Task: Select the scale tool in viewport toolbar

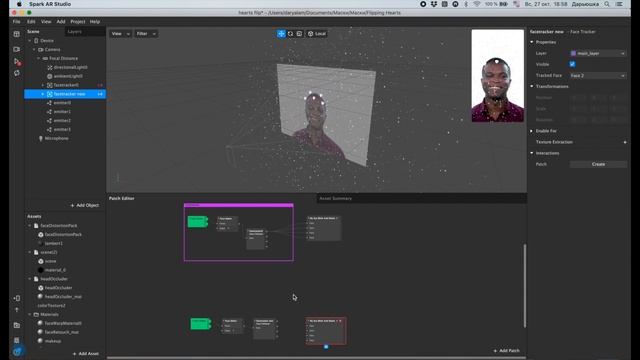Action: tap(299, 34)
